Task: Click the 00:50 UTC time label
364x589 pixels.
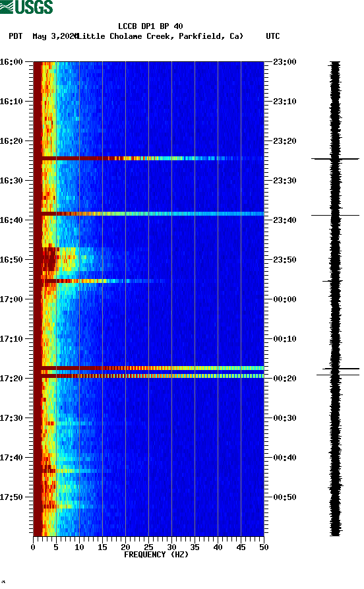Action: 285,497
